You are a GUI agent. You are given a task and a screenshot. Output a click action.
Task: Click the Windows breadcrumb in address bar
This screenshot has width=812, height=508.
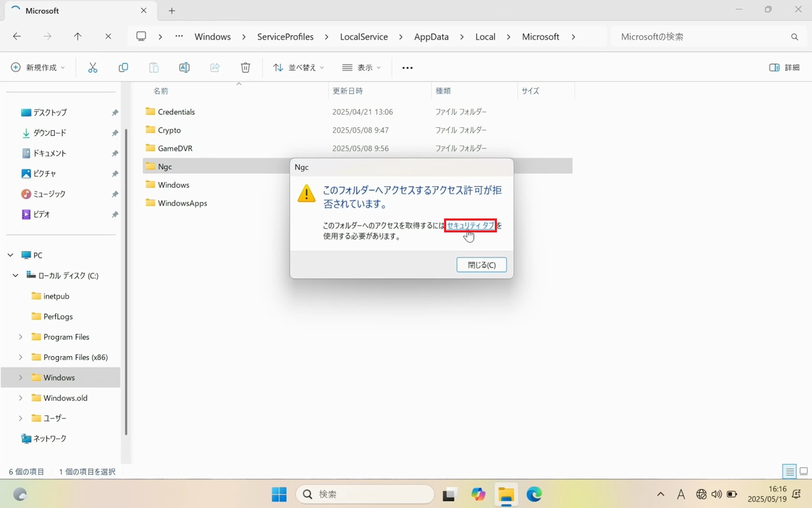click(213, 37)
